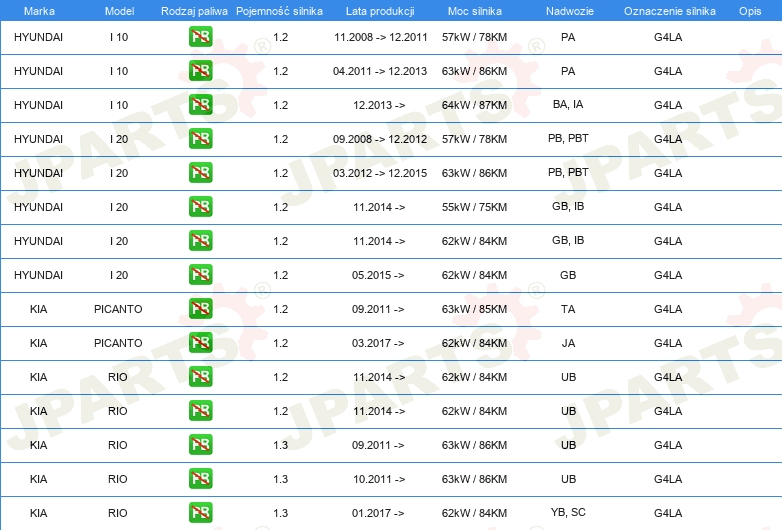Select the Rodzaj paliwa column header
The height and width of the screenshot is (530, 782).
[194, 11]
